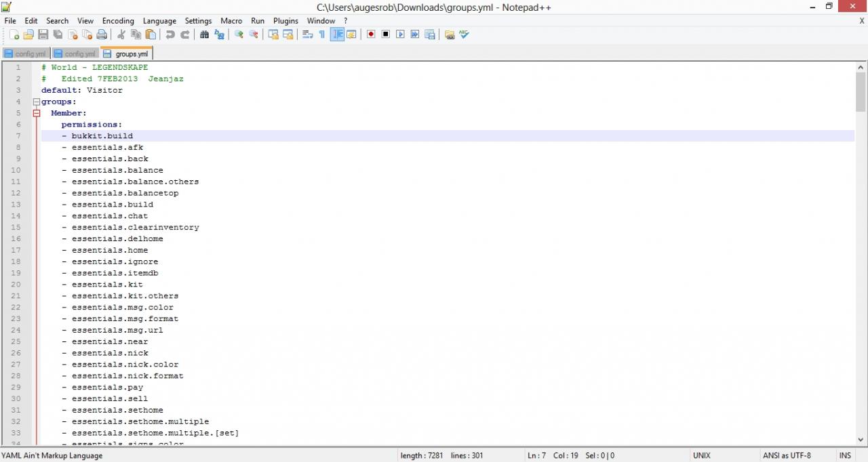Start macro recording with the red record icon
This screenshot has width=868, height=462.
(x=371, y=35)
